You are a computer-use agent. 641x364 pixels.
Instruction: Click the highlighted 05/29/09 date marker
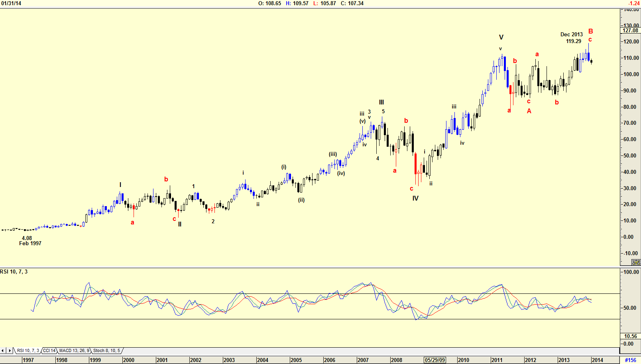(x=435, y=360)
